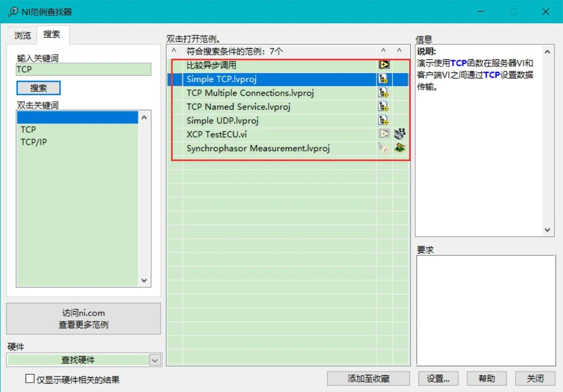Click the 帮助 button

[x=487, y=378]
